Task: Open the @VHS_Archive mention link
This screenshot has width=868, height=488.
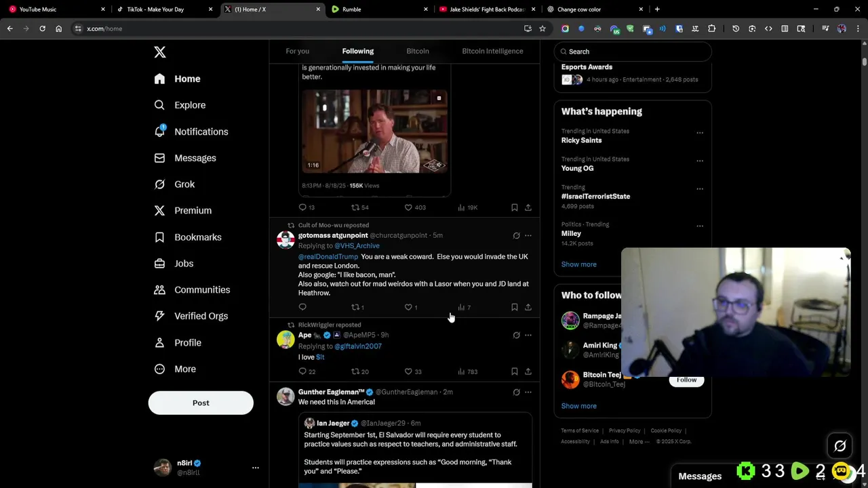Action: [x=357, y=246]
